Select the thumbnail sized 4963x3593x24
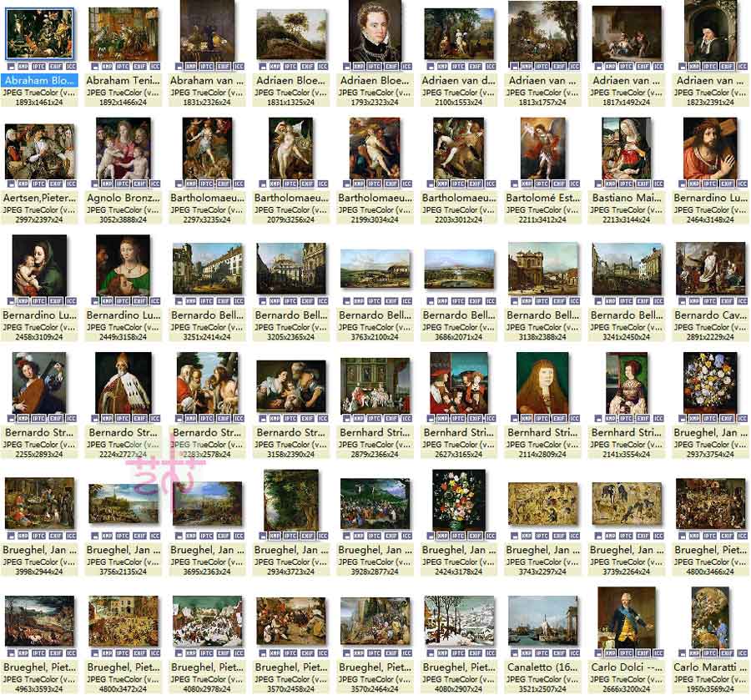The height and width of the screenshot is (700, 751). [x=40, y=621]
